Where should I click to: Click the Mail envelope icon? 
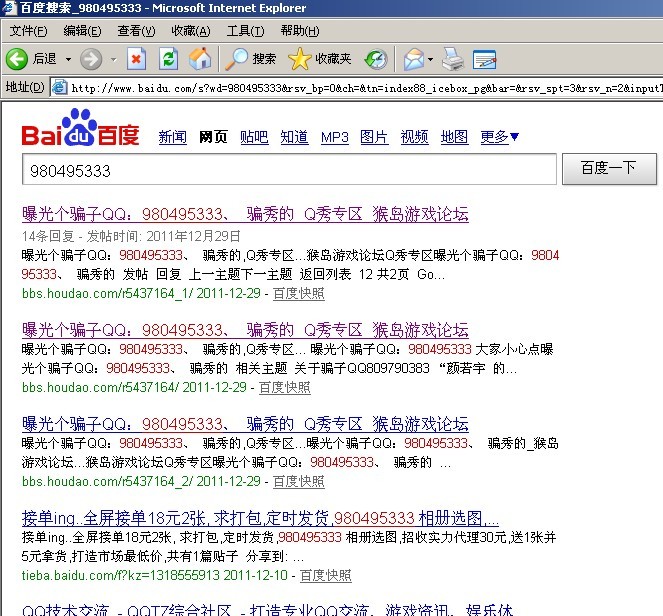pos(414,59)
